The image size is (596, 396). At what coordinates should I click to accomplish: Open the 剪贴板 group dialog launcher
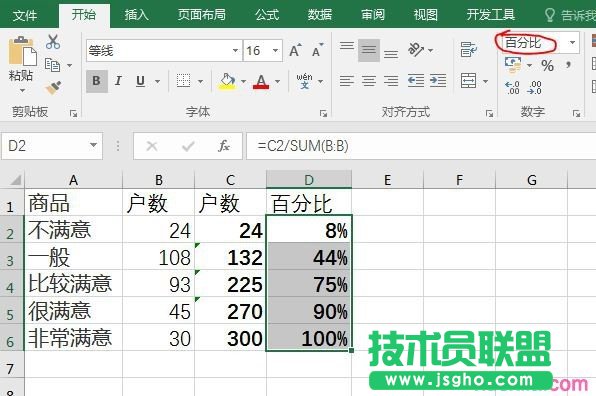pyautogui.click(x=73, y=113)
